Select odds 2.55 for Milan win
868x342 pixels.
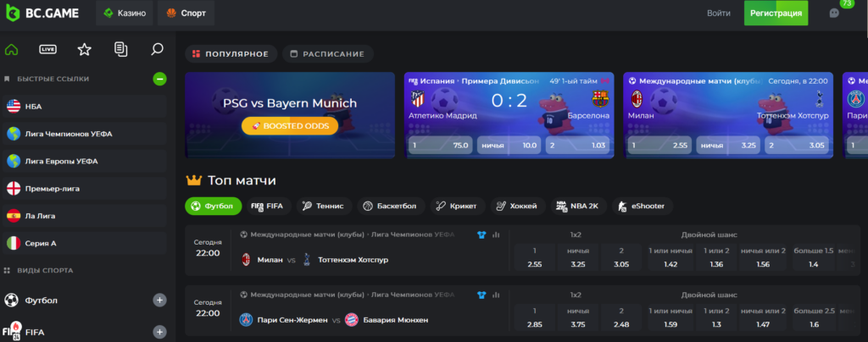534,258
